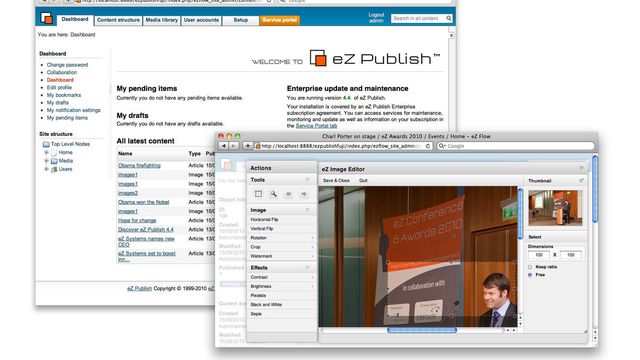Screen dimensions: 640x360
Task: Follow the Service Portal tab text link
Action: [316, 126]
